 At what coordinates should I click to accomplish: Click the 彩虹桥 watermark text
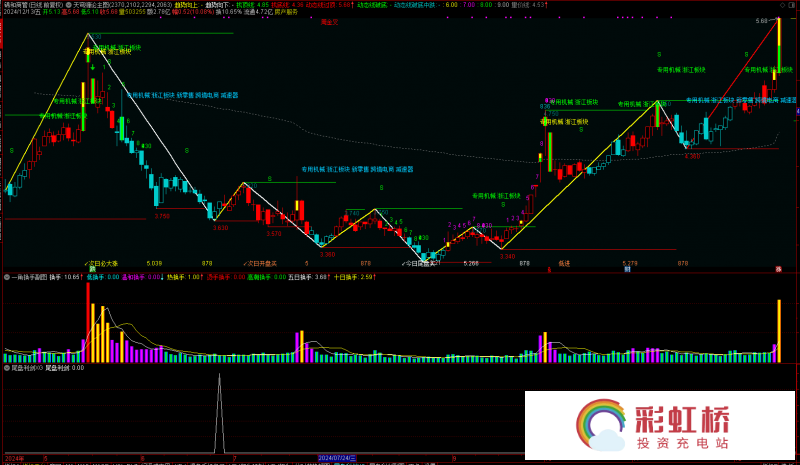(682, 416)
